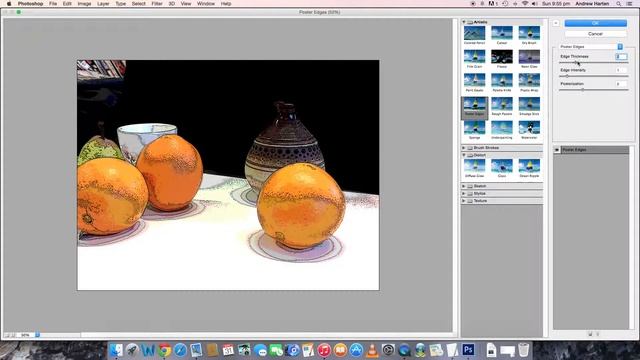This screenshot has height=360, width=640.
Task: Open the File menu
Action: pyautogui.click(x=53, y=4)
